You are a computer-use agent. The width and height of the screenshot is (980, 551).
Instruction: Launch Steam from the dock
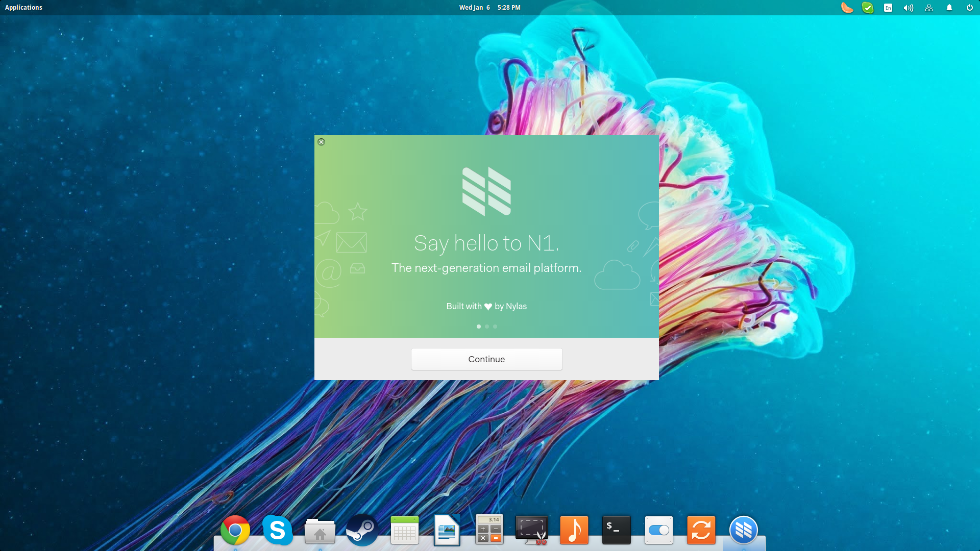coord(362,530)
